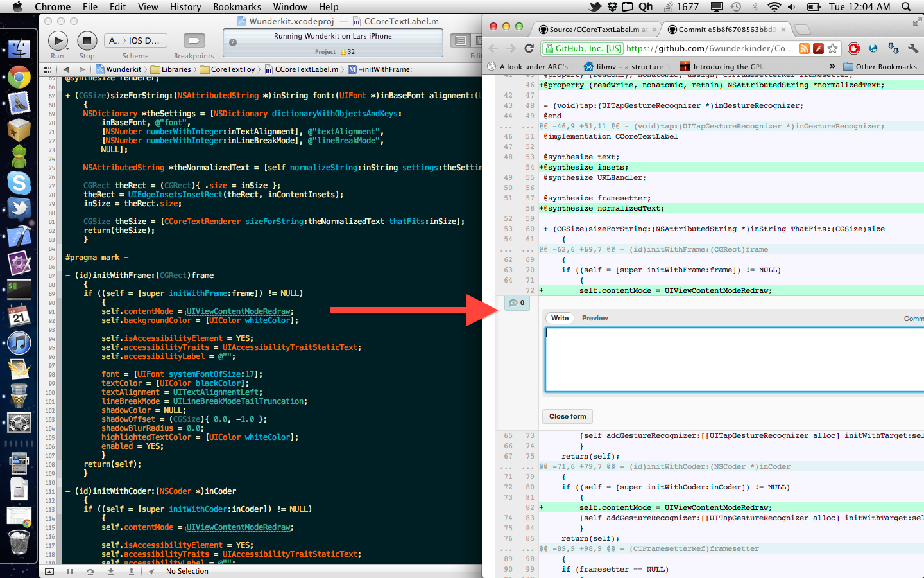Switch to Preview tab in comment form

[594, 318]
